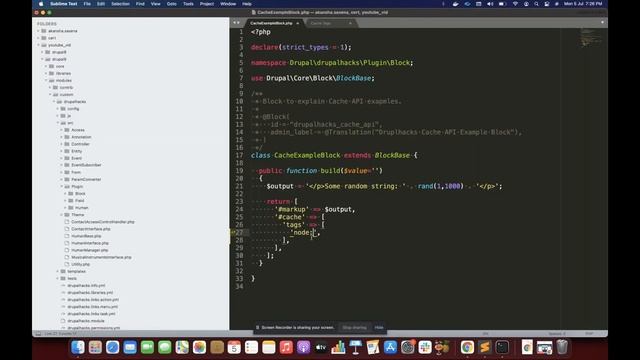Click the minimap in the editor
This screenshot has width=640, height=360.
590,37
